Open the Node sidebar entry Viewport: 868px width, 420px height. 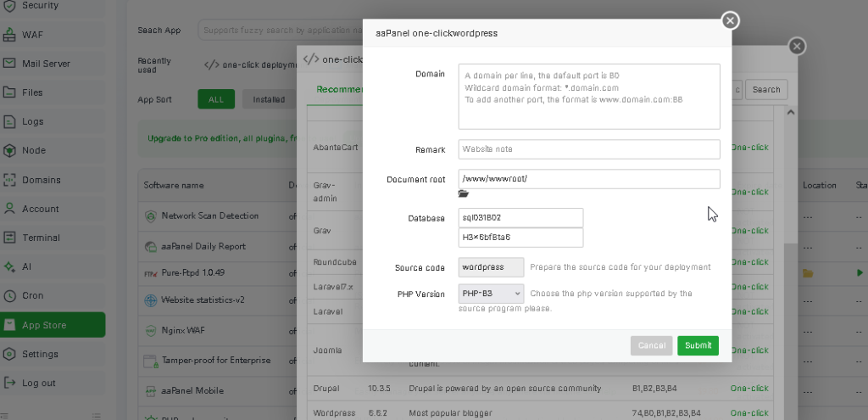[x=53, y=150]
